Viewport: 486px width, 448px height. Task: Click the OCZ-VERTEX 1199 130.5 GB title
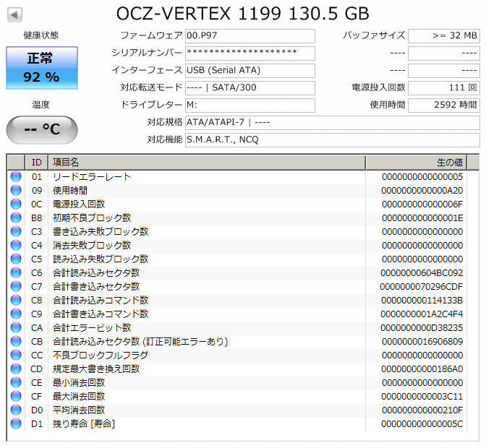click(x=243, y=14)
